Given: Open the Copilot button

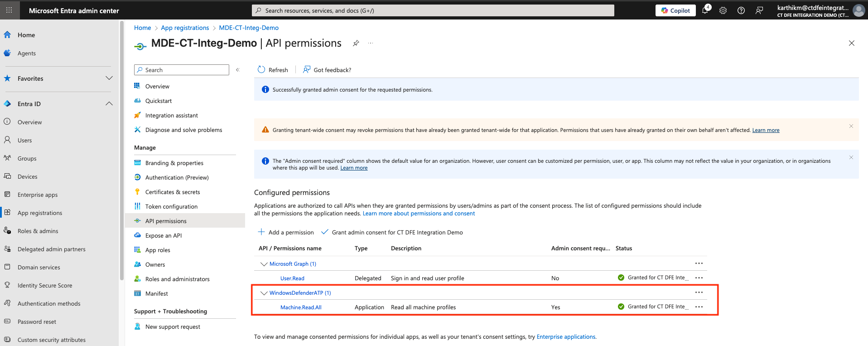Looking at the screenshot, I should point(675,10).
